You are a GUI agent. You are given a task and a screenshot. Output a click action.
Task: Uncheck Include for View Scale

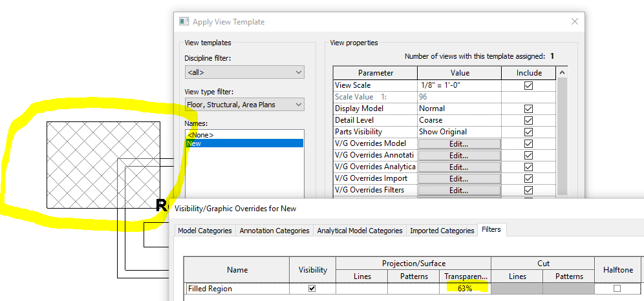point(528,85)
